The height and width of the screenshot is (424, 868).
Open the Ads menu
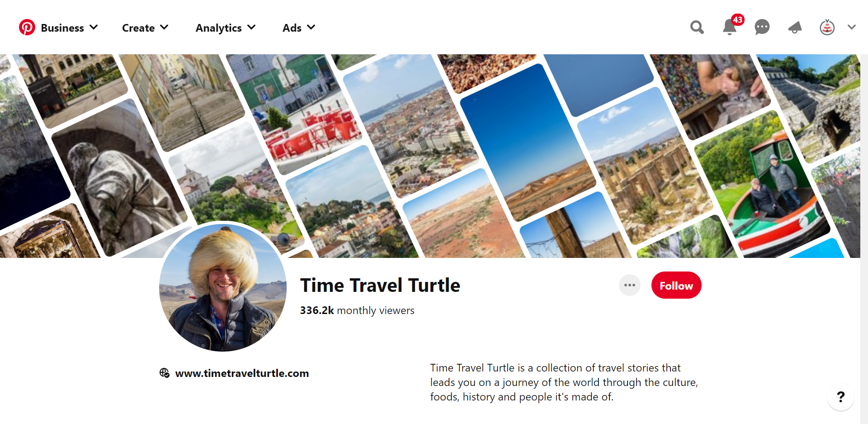pyautogui.click(x=299, y=28)
